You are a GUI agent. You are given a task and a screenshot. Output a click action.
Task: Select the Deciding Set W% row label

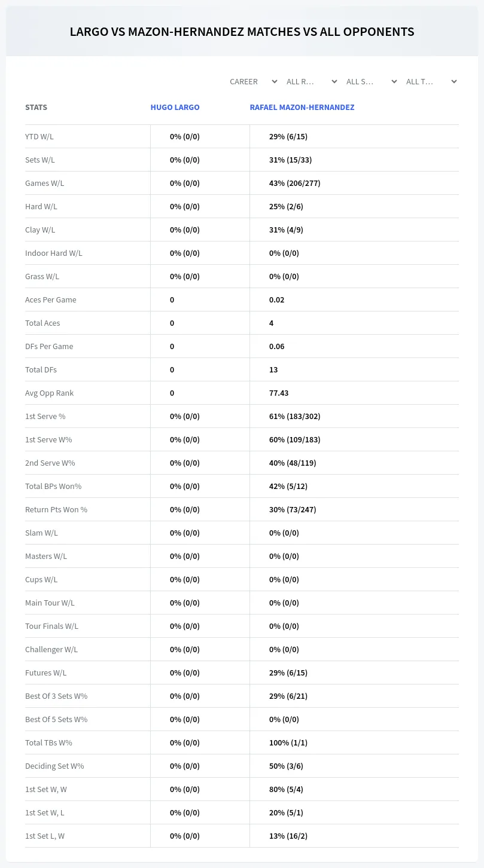54,766
